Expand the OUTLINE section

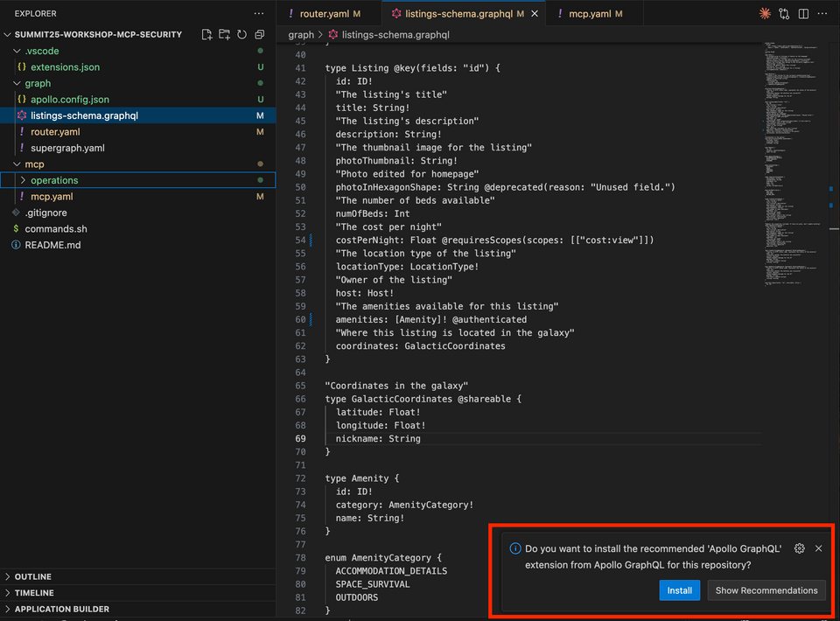137,576
